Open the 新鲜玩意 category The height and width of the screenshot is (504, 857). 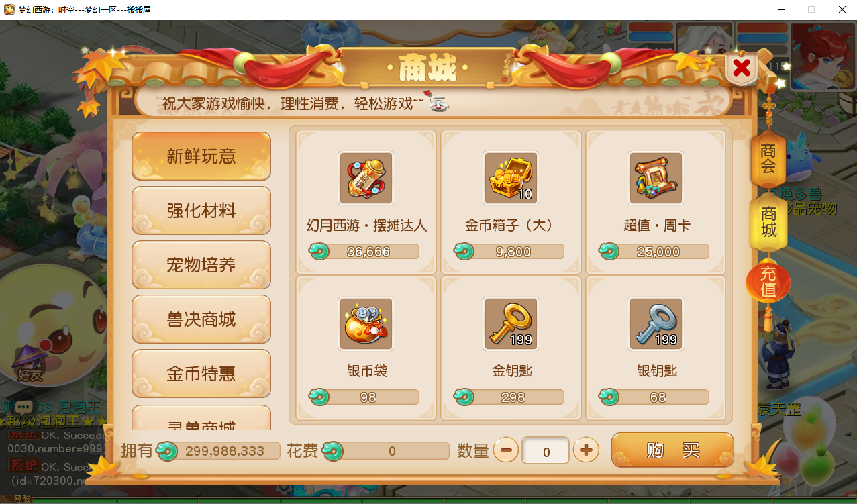coord(201,156)
